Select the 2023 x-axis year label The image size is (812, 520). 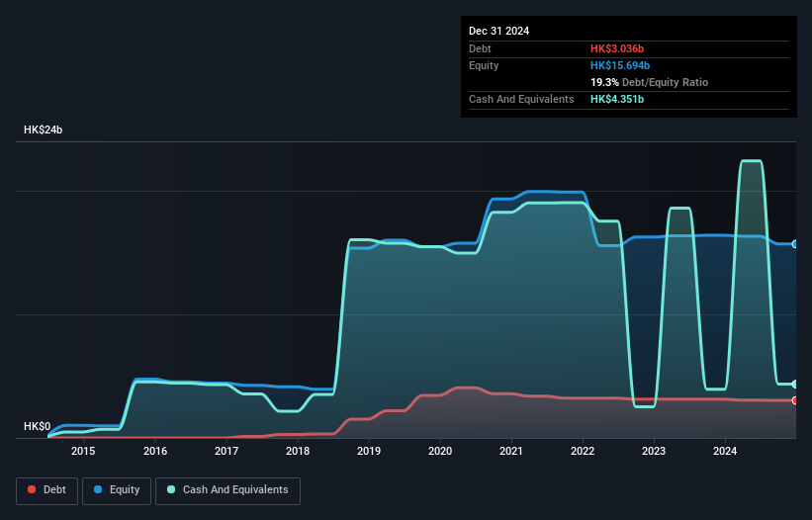click(654, 452)
